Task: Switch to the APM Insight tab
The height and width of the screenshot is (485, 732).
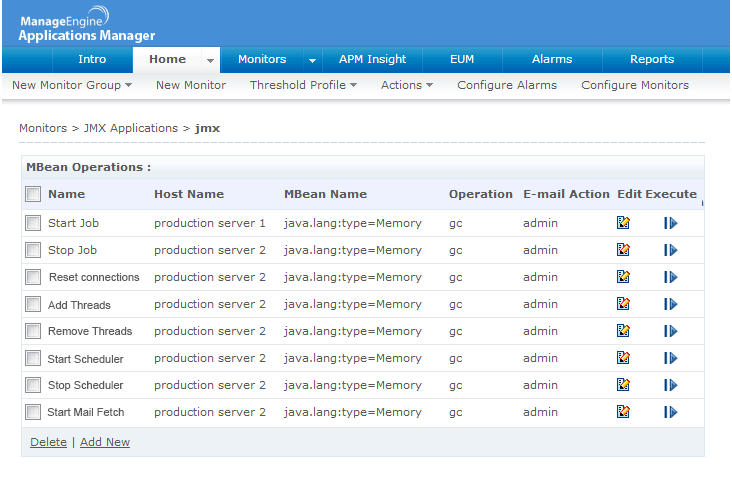Action: (372, 60)
